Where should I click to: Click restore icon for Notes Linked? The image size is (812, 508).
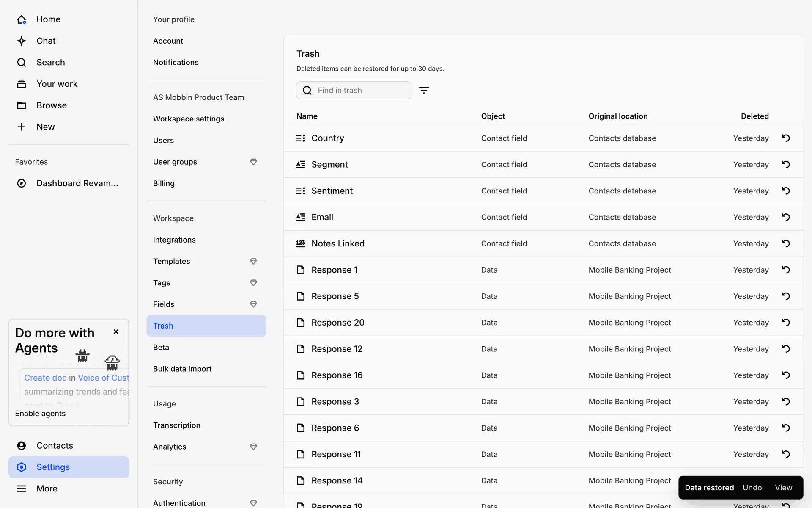pos(785,243)
